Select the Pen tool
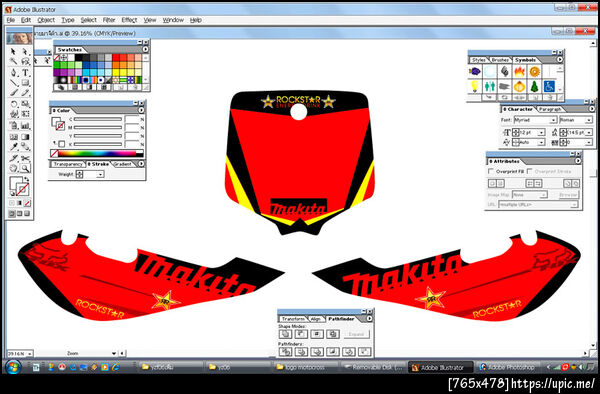This screenshot has height=394, width=600. 13,72
